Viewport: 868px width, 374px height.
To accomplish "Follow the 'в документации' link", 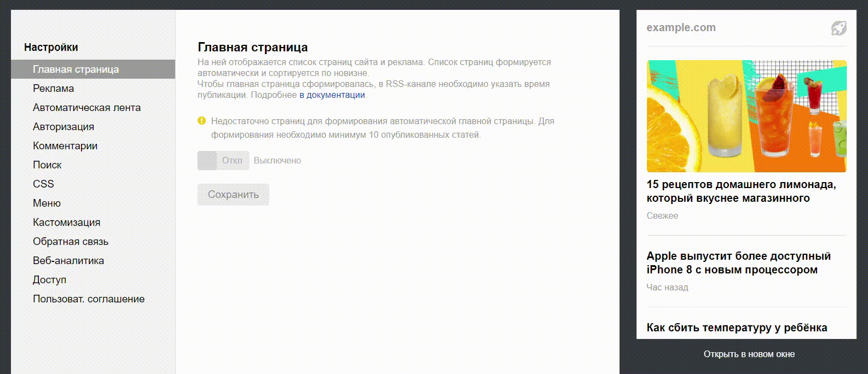I will click(332, 95).
